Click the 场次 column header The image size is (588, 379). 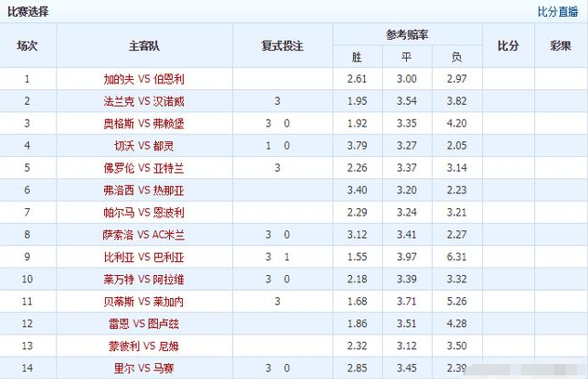click(27, 46)
